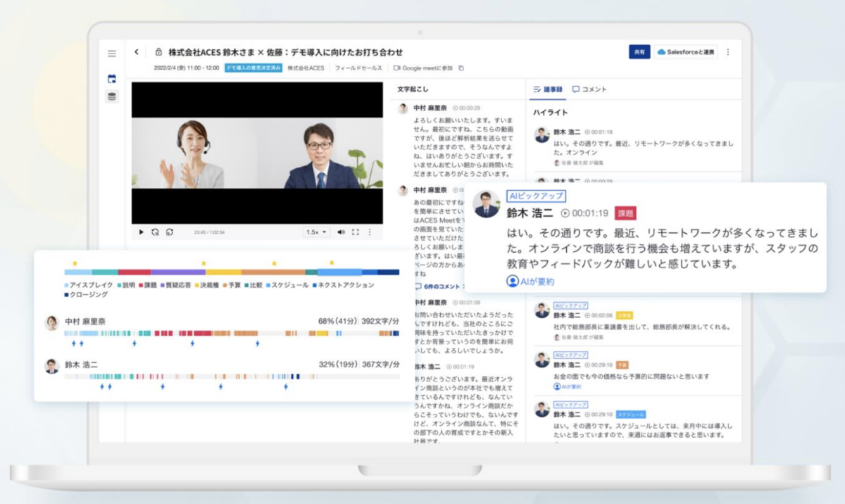
Task: Switch to the 議事録 tab
Action: coord(548,89)
